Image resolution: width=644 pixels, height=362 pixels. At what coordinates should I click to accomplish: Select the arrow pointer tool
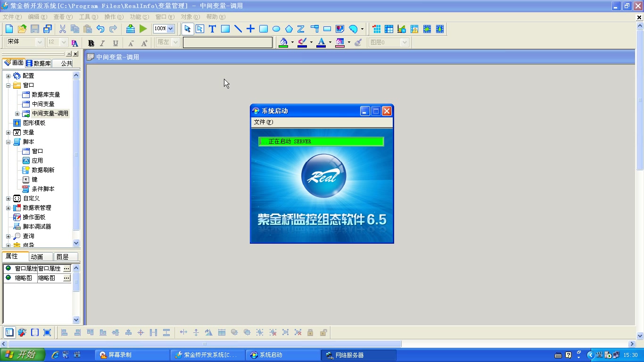(188, 29)
